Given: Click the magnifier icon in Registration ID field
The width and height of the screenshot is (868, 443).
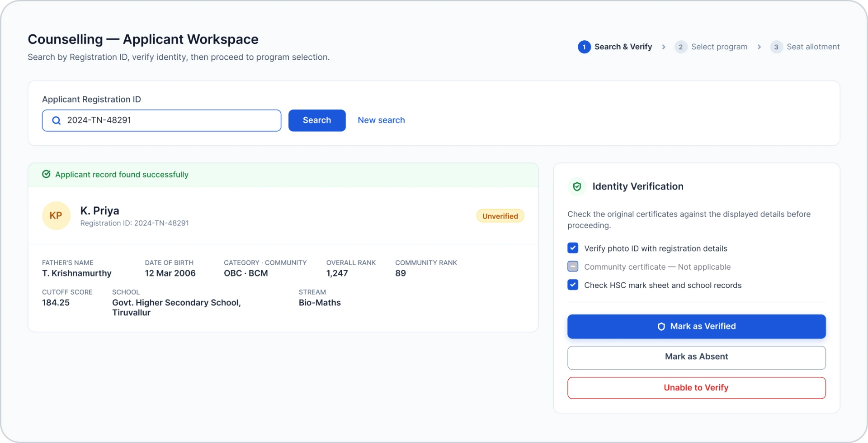Looking at the screenshot, I should coord(57,120).
